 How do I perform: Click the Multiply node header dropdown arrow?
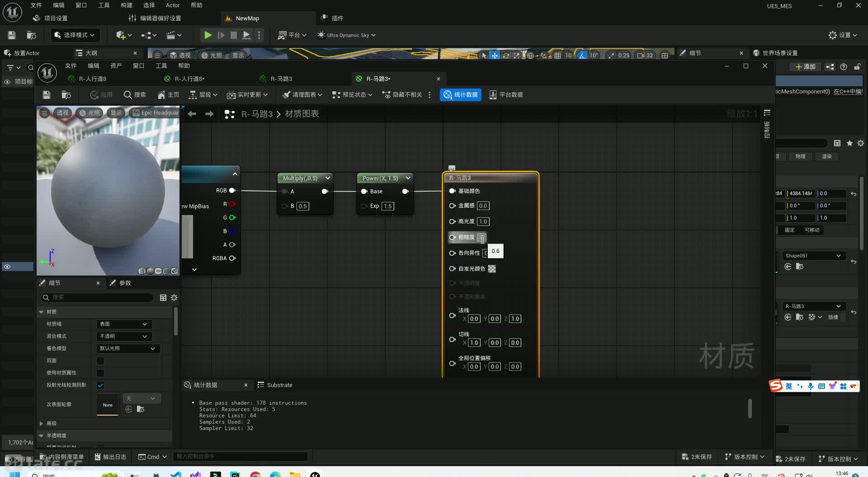[x=328, y=178]
